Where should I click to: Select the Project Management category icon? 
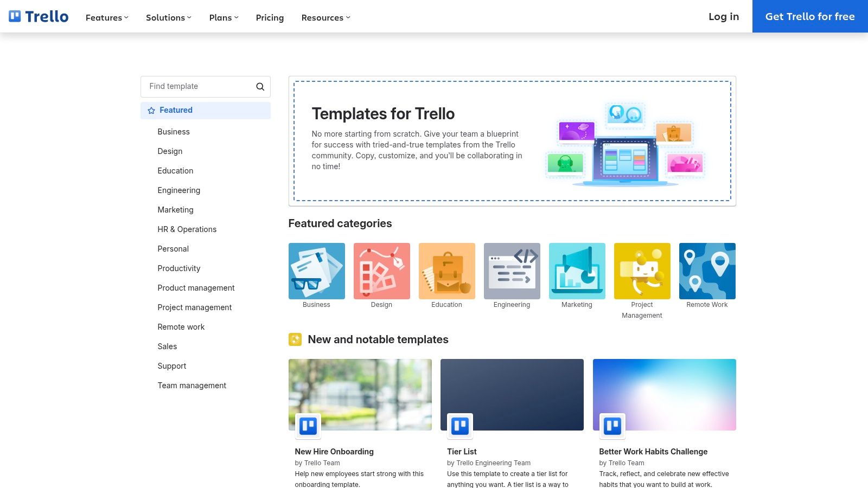642,271
